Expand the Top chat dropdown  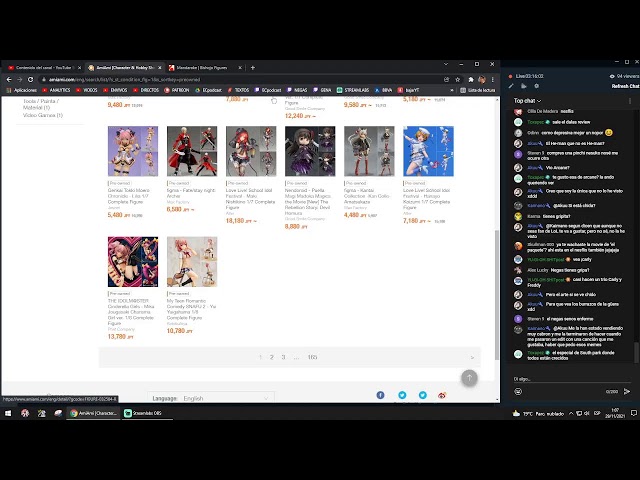tap(527, 100)
